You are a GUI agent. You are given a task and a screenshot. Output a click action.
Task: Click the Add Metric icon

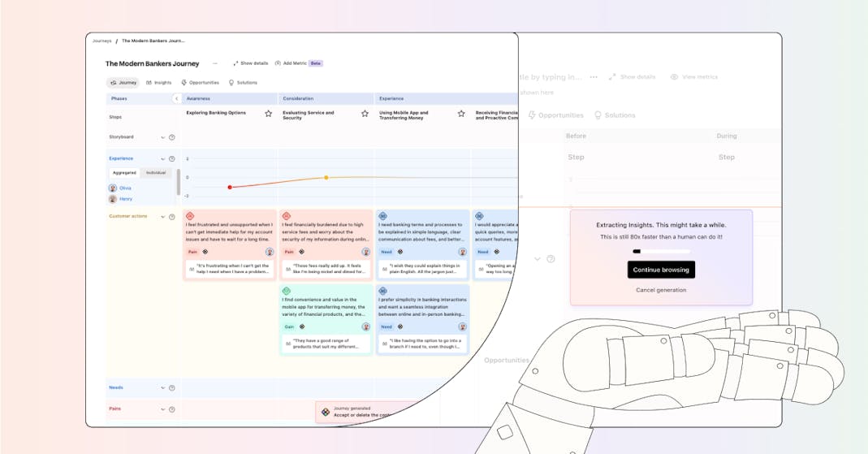pyautogui.click(x=278, y=63)
